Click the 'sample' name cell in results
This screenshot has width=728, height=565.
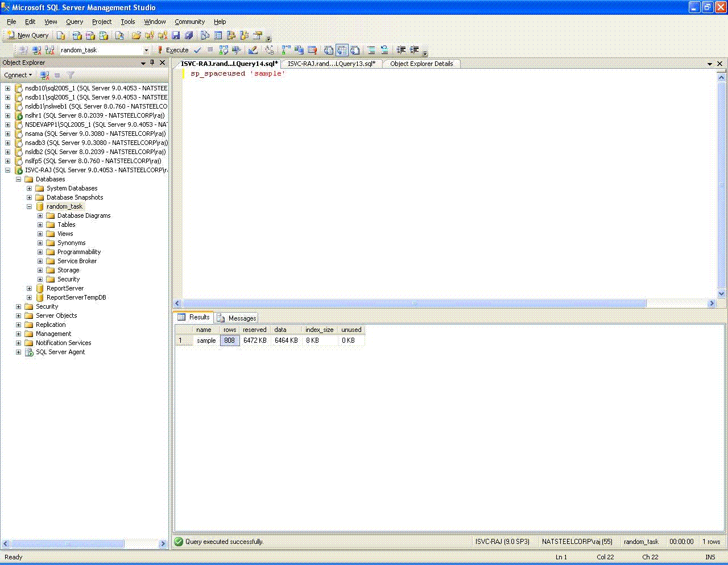(x=206, y=340)
